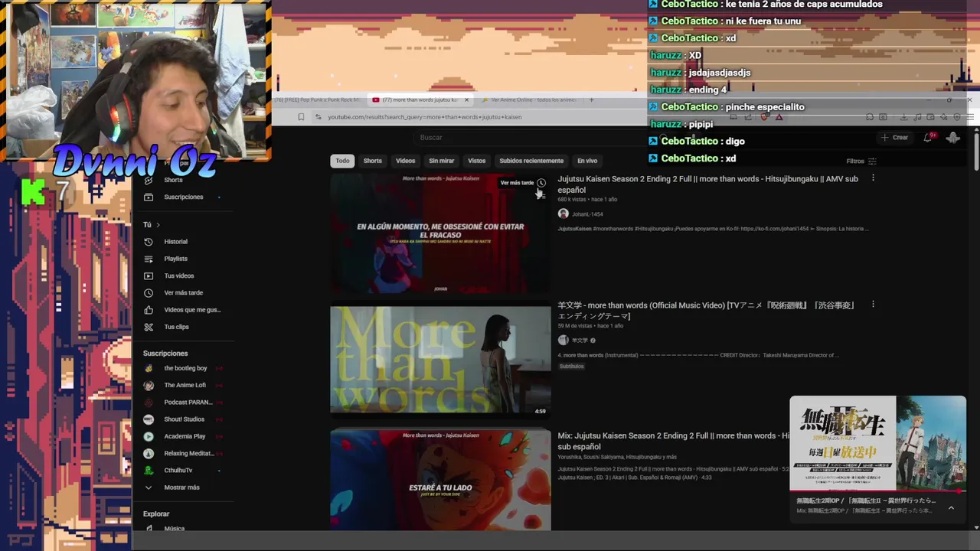Select the Todo filter chip
This screenshot has width=980, height=551.
pos(342,161)
